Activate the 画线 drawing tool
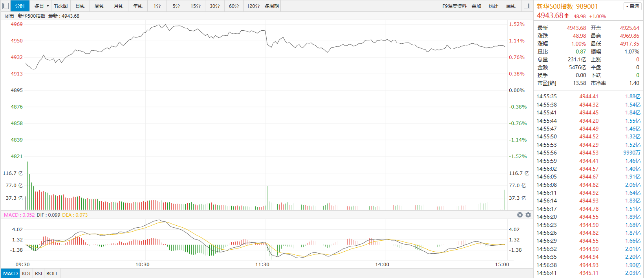Image resolution: width=644 pixels, height=278 pixels. pos(511,6)
